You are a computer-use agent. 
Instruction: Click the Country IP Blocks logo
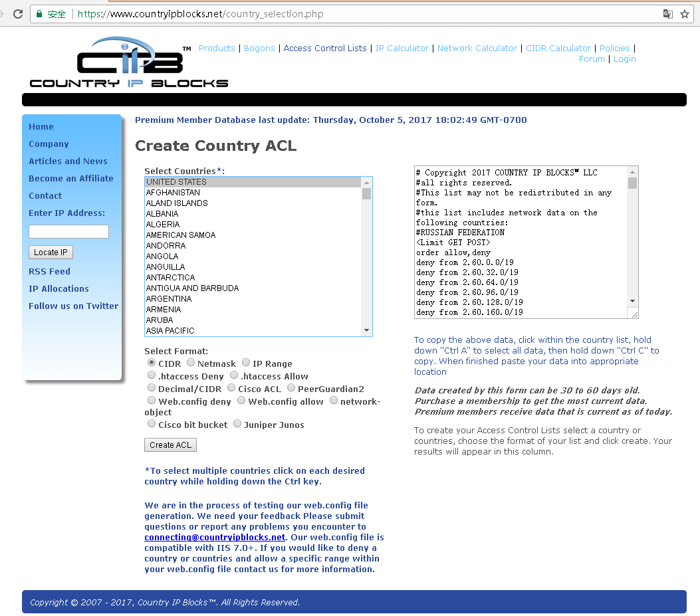(129, 63)
